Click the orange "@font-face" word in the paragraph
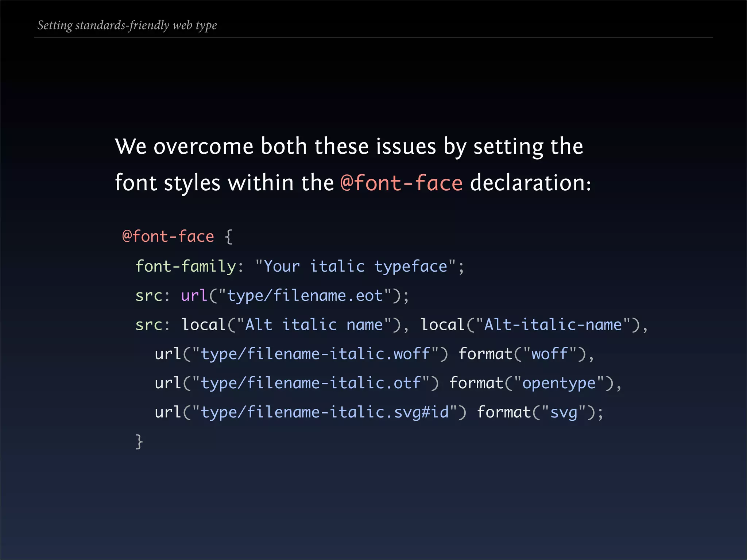The width and height of the screenshot is (747, 560). pyautogui.click(x=402, y=183)
